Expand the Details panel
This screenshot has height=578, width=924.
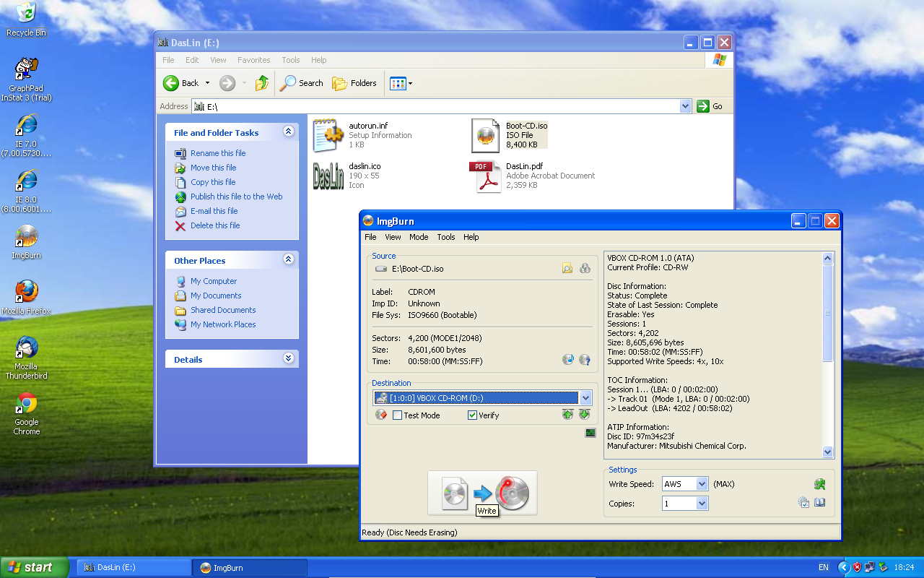pos(289,358)
